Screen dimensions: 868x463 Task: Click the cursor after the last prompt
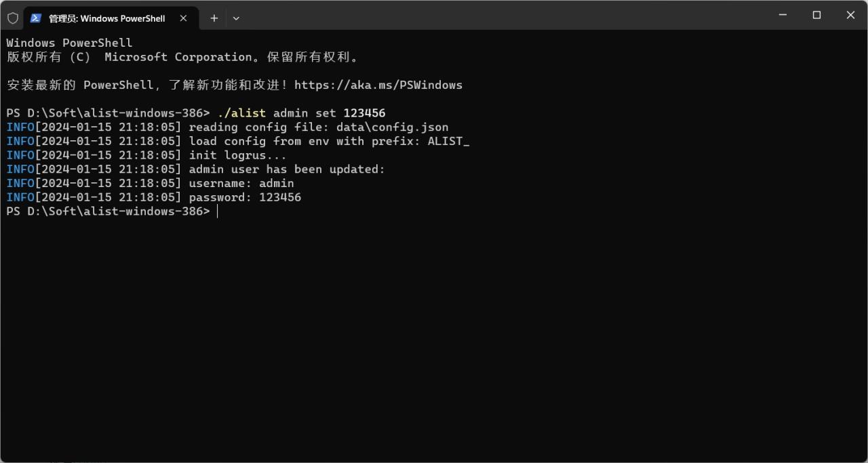[x=218, y=212]
